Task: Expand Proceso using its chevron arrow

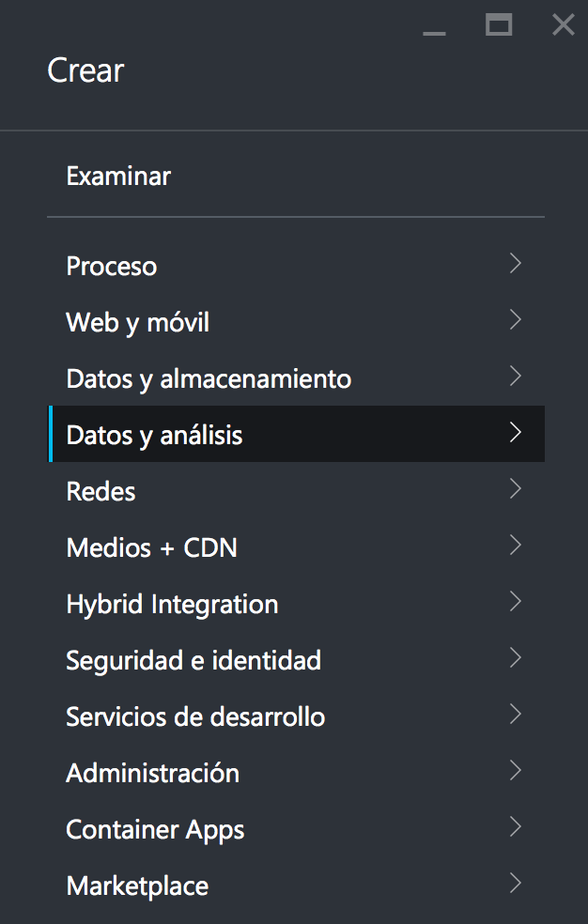Action: 515,264
